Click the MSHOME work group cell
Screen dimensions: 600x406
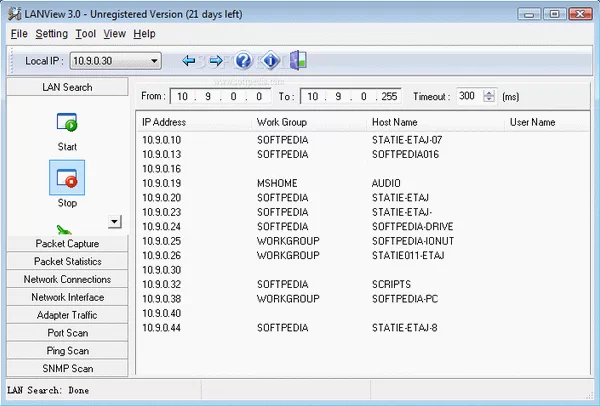[x=277, y=183]
